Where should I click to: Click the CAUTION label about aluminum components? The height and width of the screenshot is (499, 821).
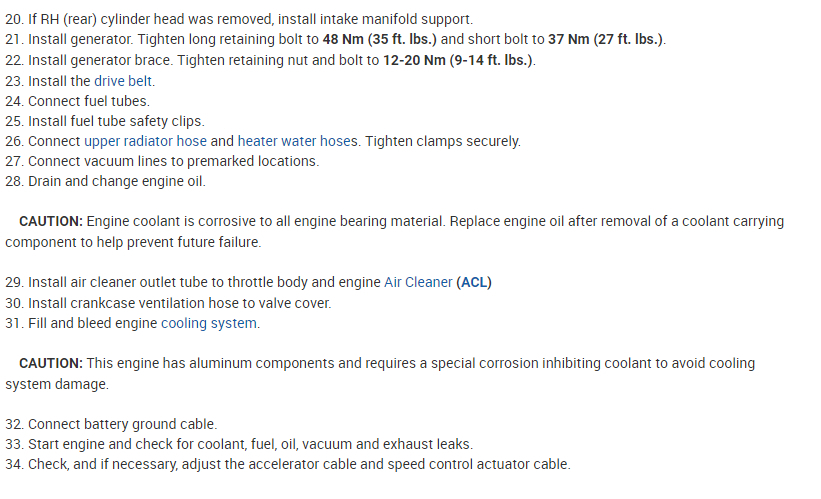[51, 363]
